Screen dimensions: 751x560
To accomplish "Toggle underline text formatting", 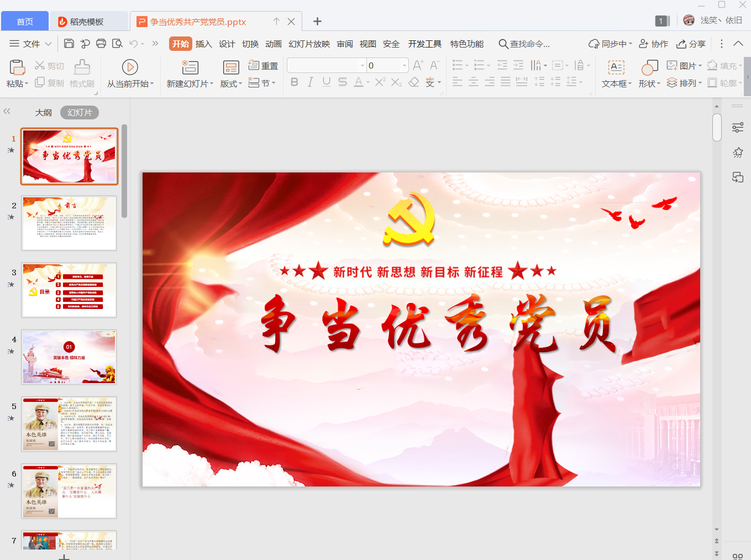I will [326, 82].
